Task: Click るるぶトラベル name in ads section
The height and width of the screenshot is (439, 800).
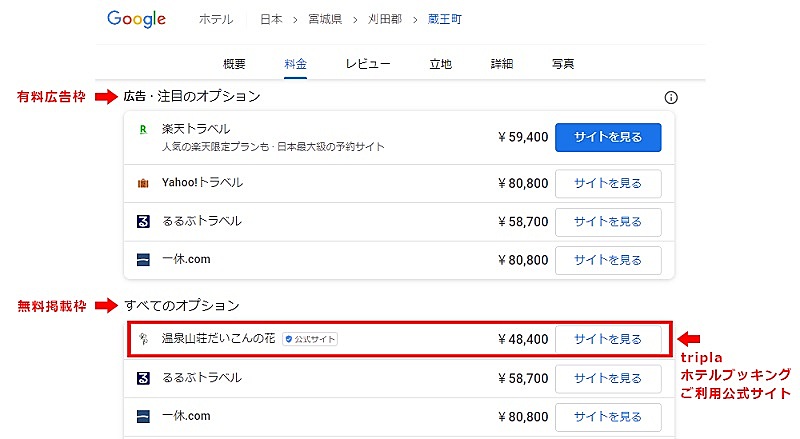Action: point(202,221)
